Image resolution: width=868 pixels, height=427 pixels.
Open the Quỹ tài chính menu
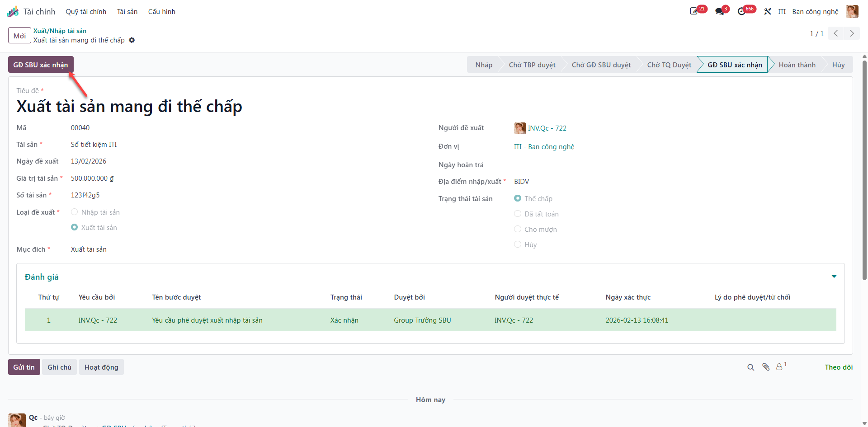click(x=86, y=12)
